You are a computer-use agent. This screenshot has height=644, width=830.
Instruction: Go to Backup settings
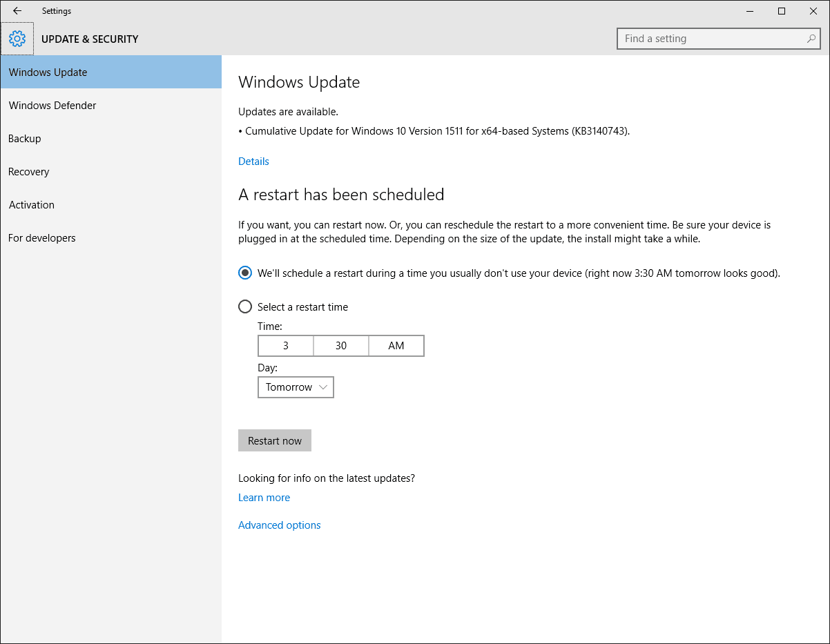[x=111, y=138]
